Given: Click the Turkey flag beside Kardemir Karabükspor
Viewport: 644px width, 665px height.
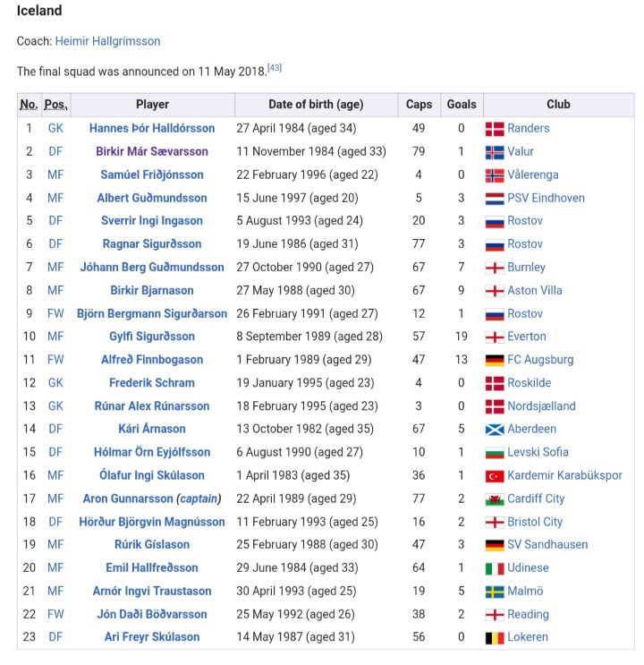Looking at the screenshot, I should [495, 476].
